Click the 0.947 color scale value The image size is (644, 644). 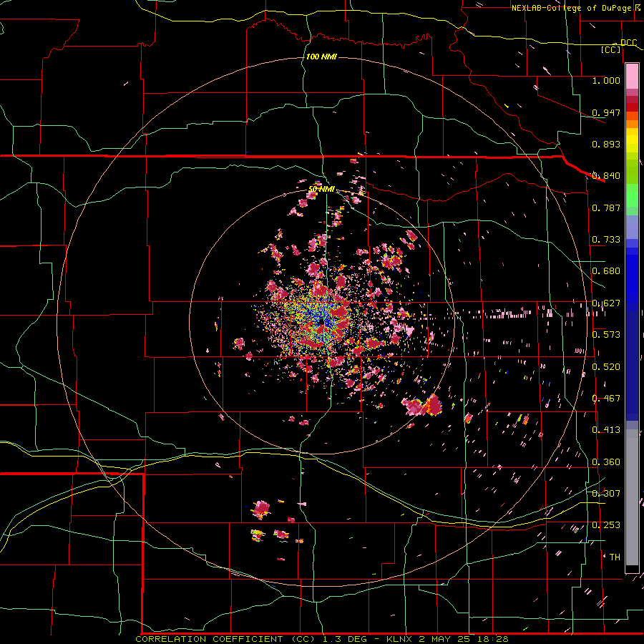[606, 112]
